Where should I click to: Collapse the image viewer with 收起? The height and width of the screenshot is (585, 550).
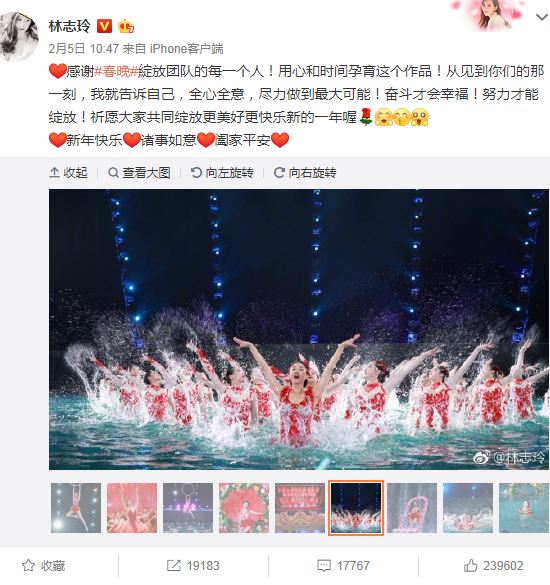point(68,173)
